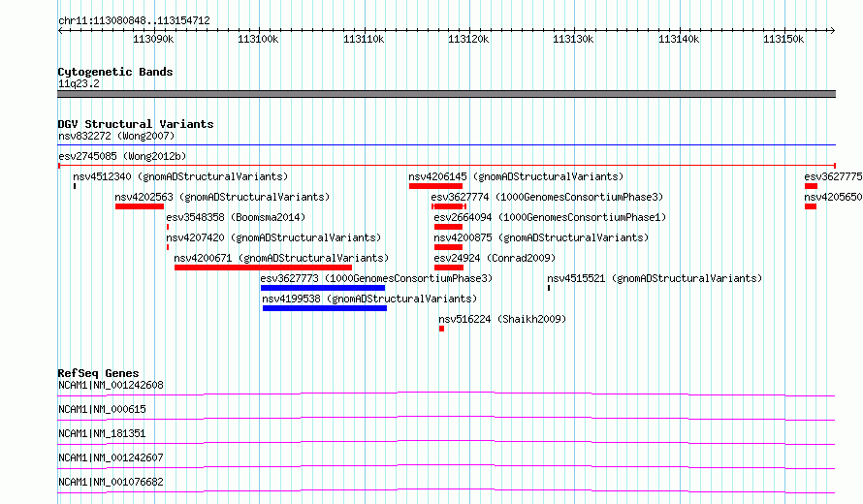Image resolution: width=863 pixels, height=504 pixels.
Task: Click the 113150k ruler tick label
Action: pyautogui.click(x=783, y=39)
